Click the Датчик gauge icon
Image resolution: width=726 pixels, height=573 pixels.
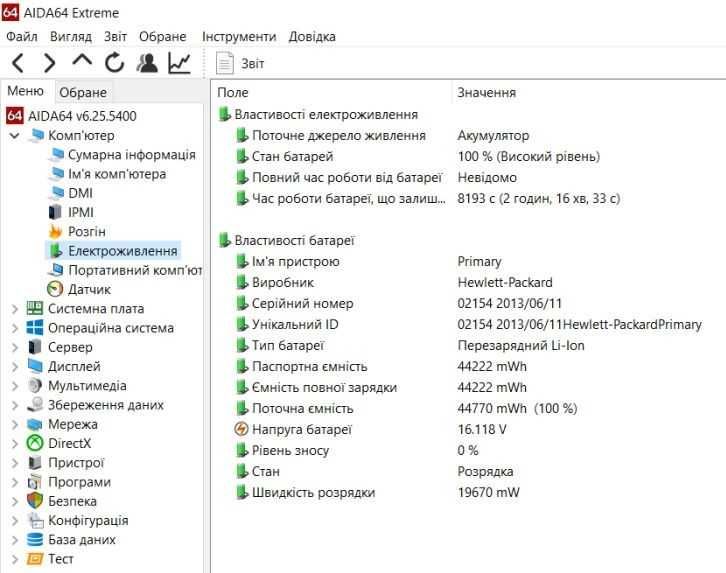pos(55,289)
